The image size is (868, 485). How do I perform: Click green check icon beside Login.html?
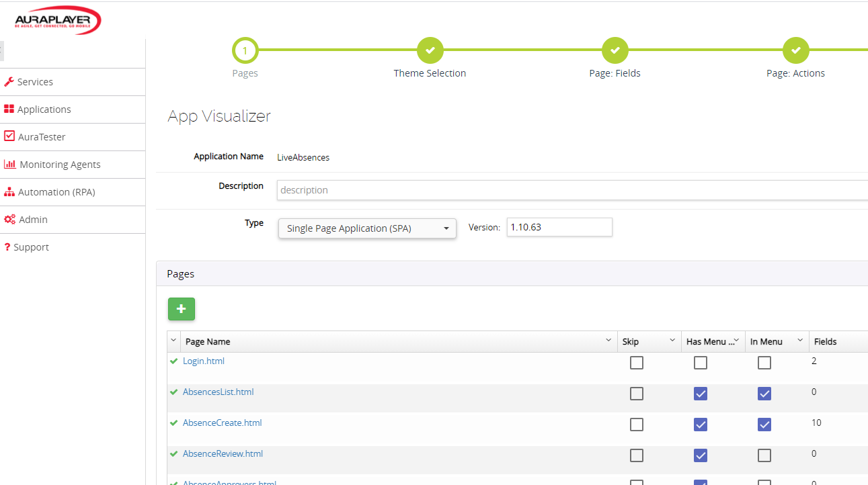(x=174, y=361)
